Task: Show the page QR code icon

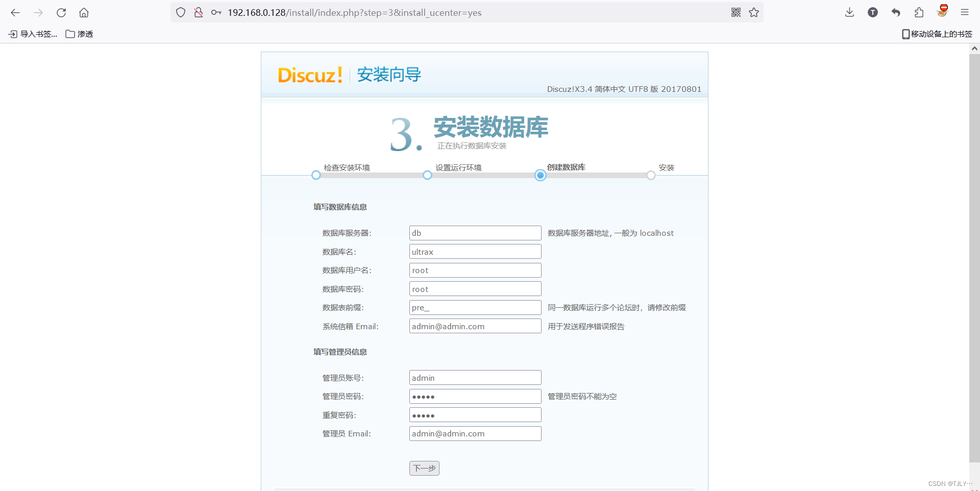Action: tap(736, 13)
